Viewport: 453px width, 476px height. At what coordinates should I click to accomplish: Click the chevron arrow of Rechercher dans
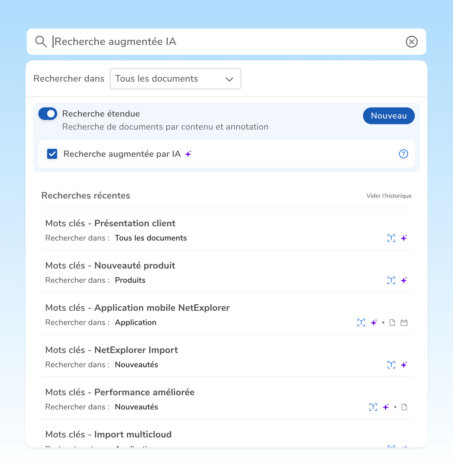tap(229, 79)
